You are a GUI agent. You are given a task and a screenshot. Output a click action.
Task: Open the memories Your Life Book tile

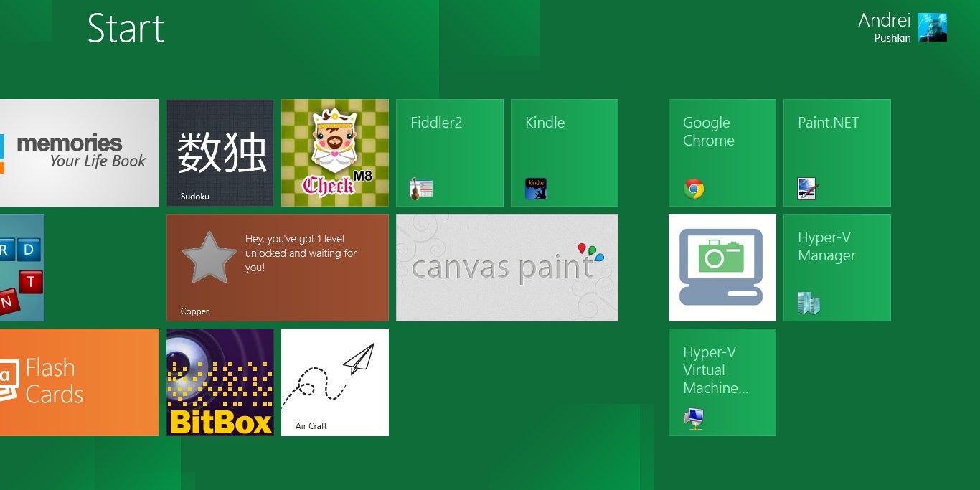[80, 153]
